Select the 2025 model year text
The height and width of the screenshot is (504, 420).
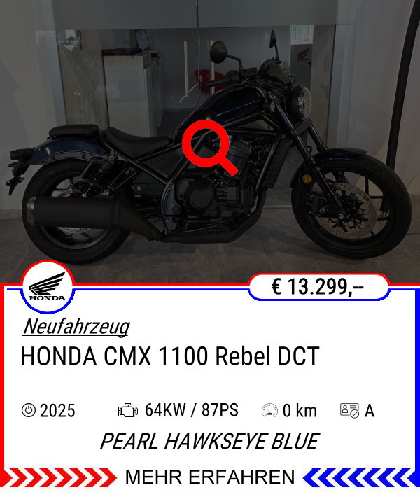(x=57, y=411)
